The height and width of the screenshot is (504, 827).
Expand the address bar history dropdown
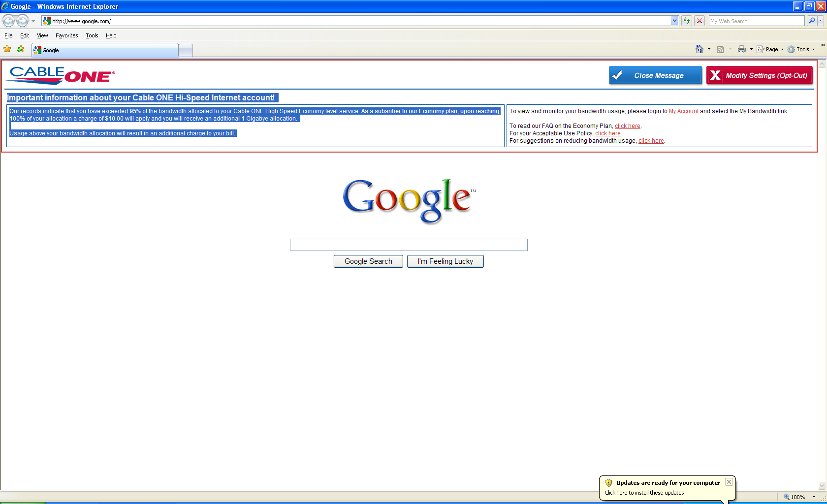675,21
